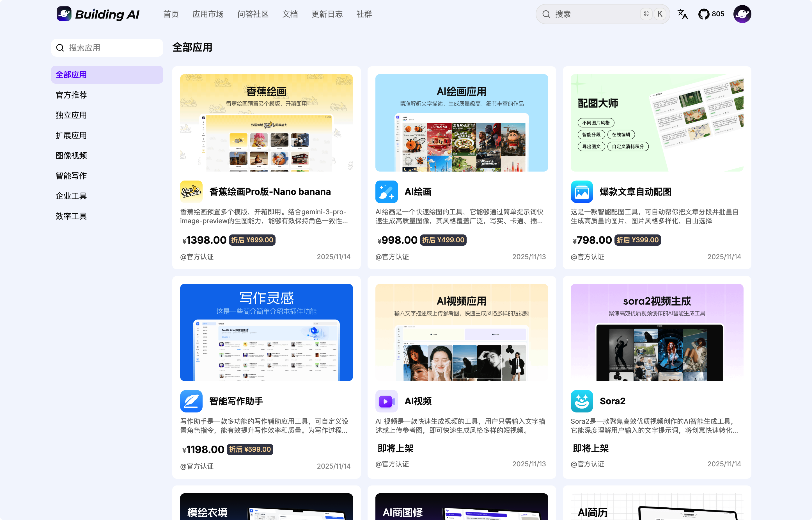The height and width of the screenshot is (520, 812).
Task: Open the language translation icon
Action: coord(682,14)
